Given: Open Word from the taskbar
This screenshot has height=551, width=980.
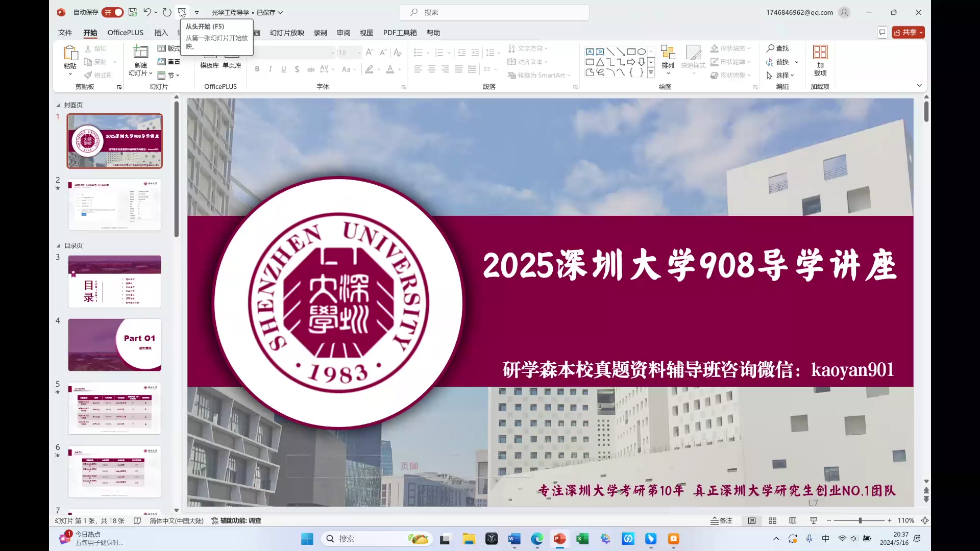Looking at the screenshot, I should tap(514, 539).
